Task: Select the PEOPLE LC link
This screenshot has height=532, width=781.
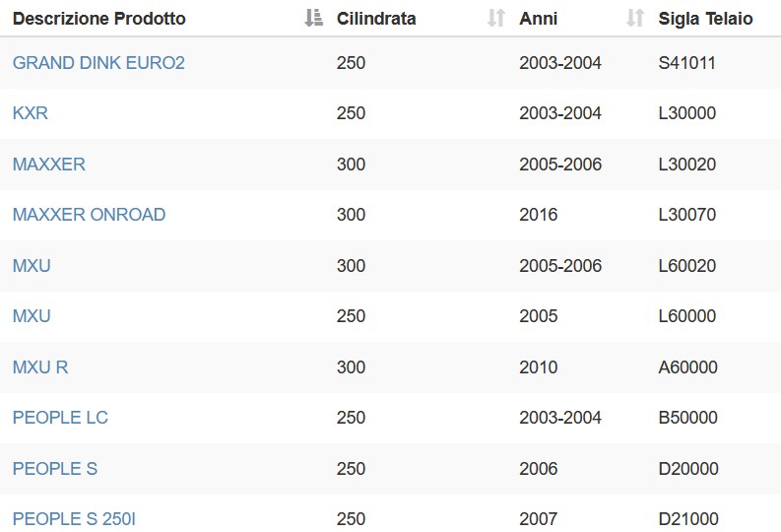Action: coord(60,418)
